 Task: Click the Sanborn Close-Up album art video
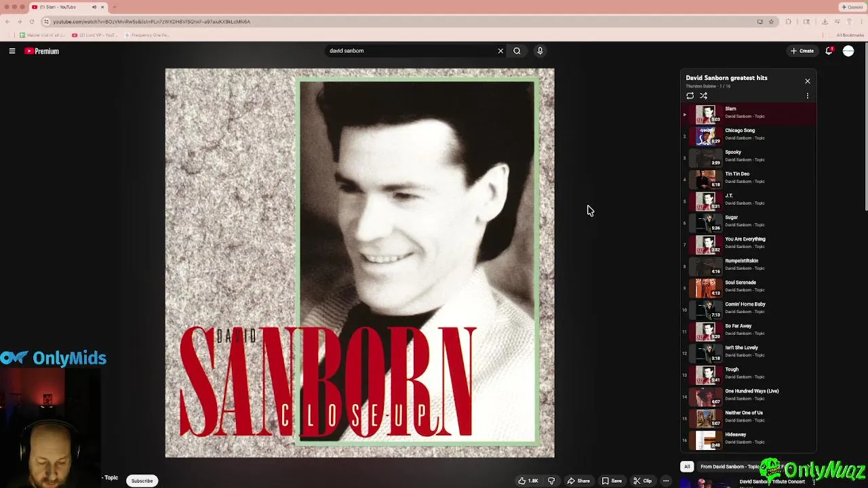tap(359, 263)
